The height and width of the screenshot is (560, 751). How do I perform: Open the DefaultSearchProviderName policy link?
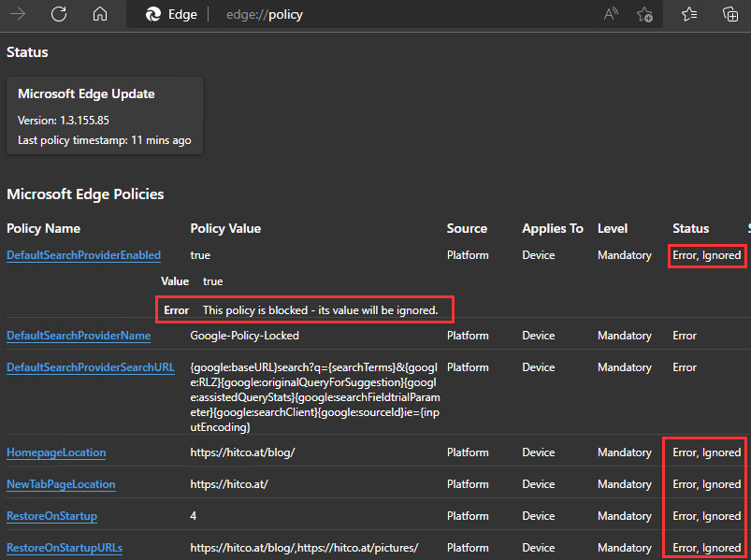click(79, 336)
